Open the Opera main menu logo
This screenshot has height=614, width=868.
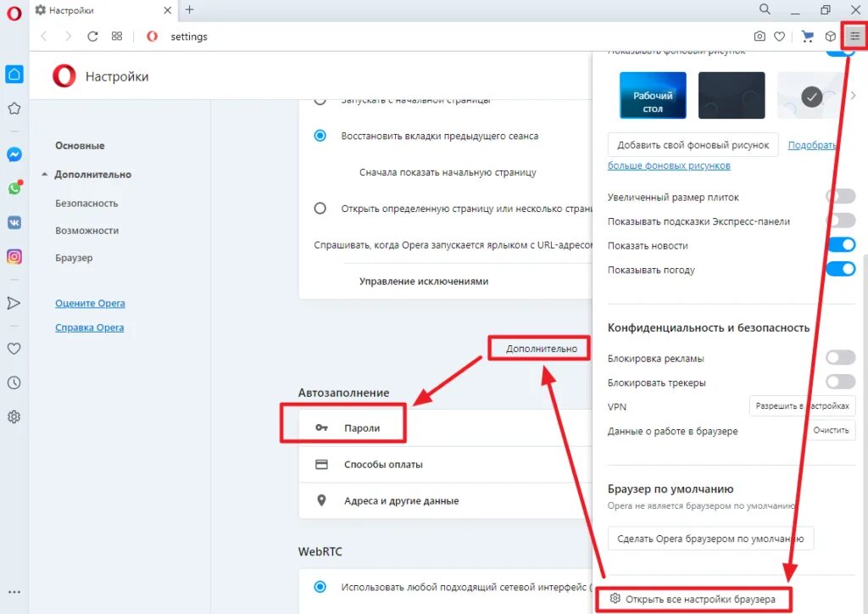click(x=14, y=12)
